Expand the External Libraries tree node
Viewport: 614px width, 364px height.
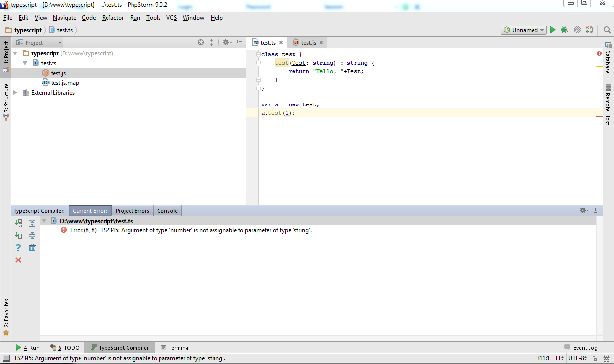coord(15,93)
